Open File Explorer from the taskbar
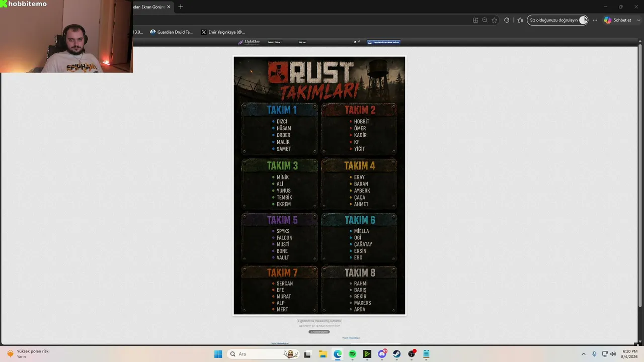Image resolution: width=644 pixels, height=362 pixels. [323, 354]
